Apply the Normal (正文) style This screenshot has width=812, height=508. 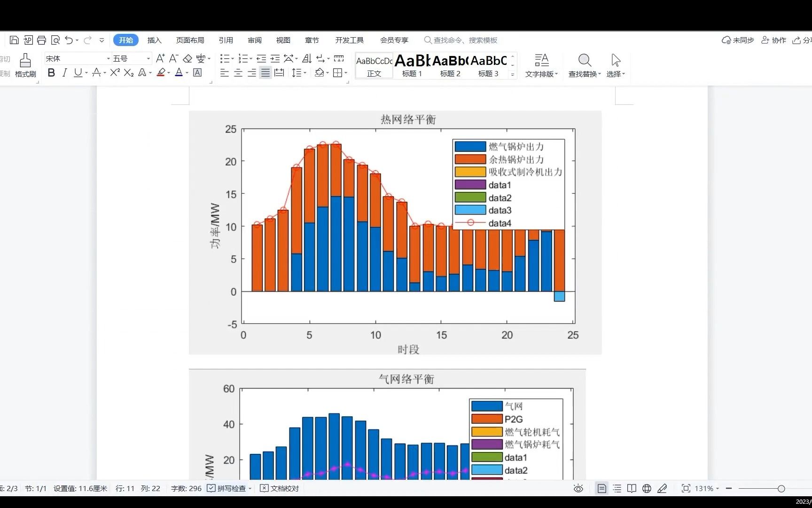click(x=374, y=65)
